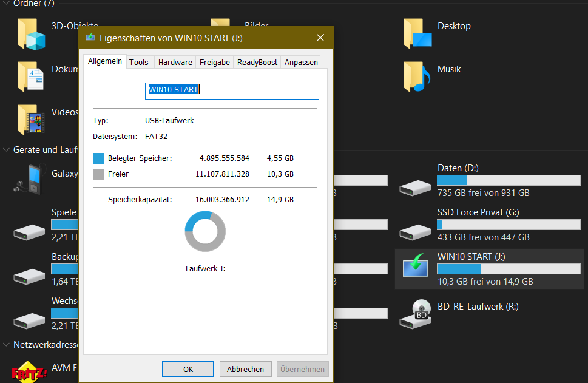
Task: Click the 16.003.366.912 capacity value
Action: [x=222, y=200]
